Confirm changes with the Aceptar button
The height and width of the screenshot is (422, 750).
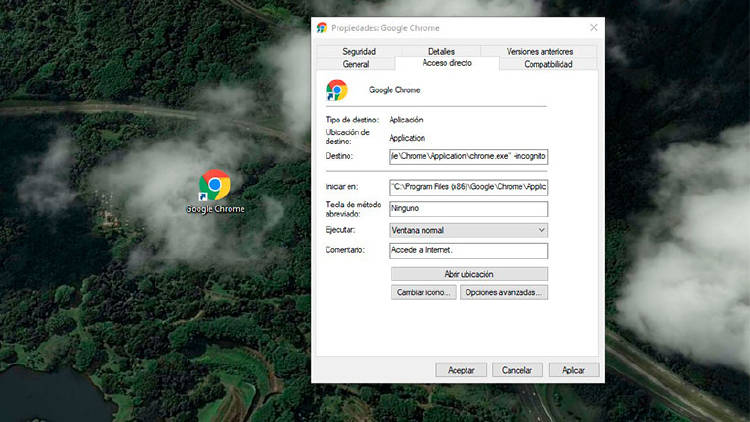click(x=461, y=370)
